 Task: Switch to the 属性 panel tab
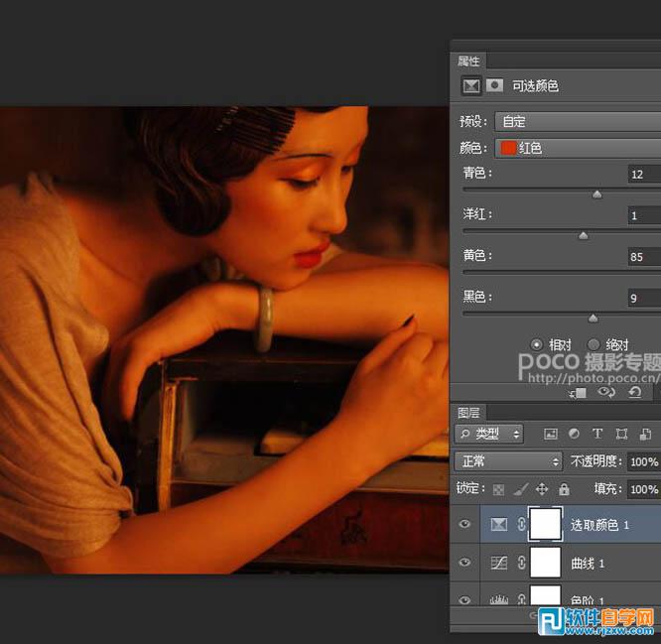(x=468, y=62)
